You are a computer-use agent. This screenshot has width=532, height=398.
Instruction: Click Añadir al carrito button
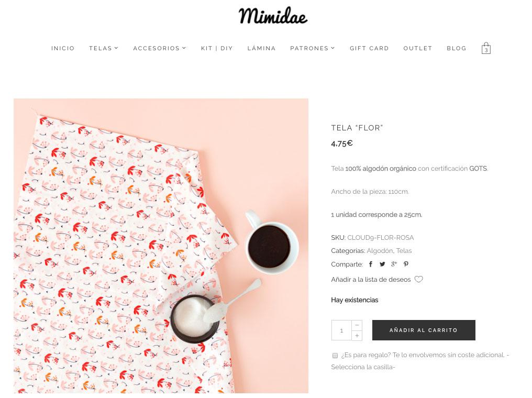point(424,330)
